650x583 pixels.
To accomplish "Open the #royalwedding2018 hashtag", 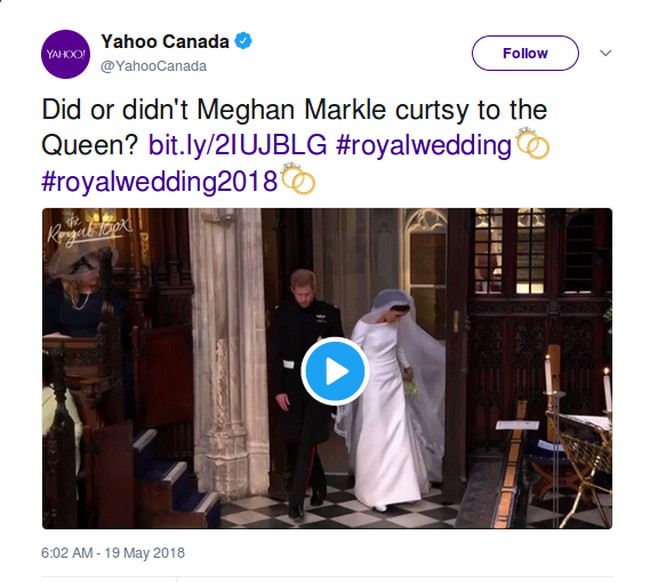I will pos(160,181).
